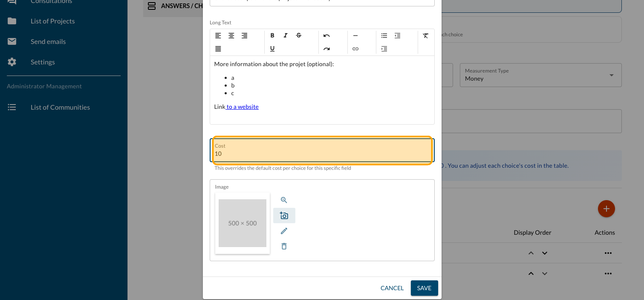
Task: Open the Measurement Type dropdown
Action: pyautogui.click(x=540, y=76)
